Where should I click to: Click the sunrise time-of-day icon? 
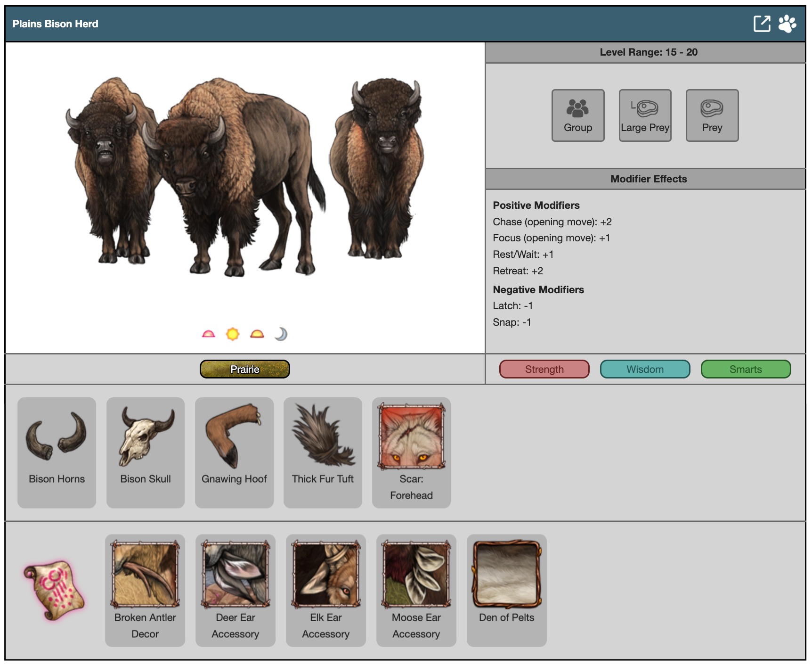point(208,334)
